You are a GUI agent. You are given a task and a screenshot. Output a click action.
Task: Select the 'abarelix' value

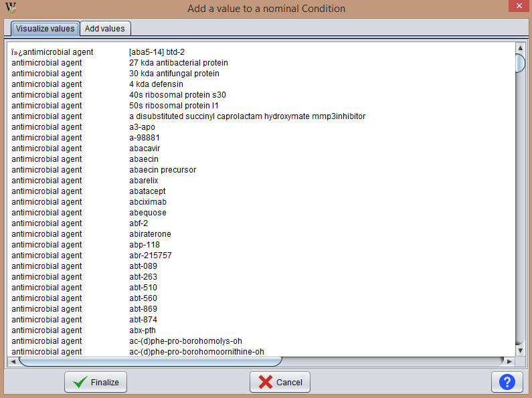[x=143, y=181]
